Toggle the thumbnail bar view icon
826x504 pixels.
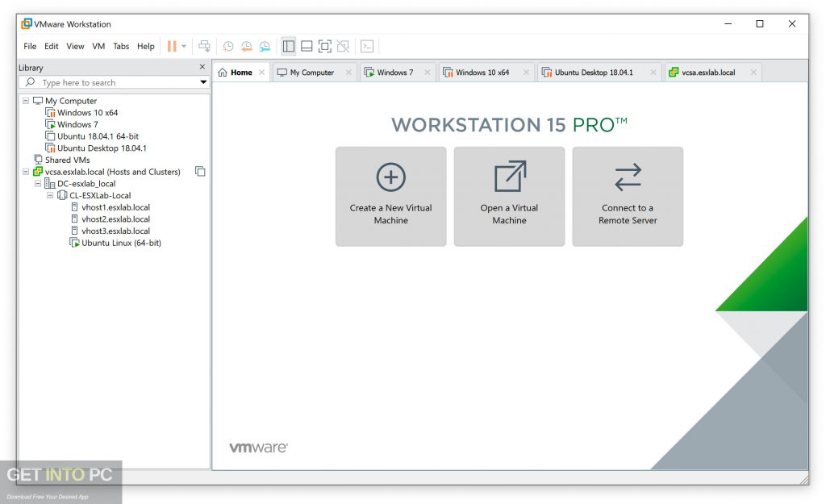307,46
